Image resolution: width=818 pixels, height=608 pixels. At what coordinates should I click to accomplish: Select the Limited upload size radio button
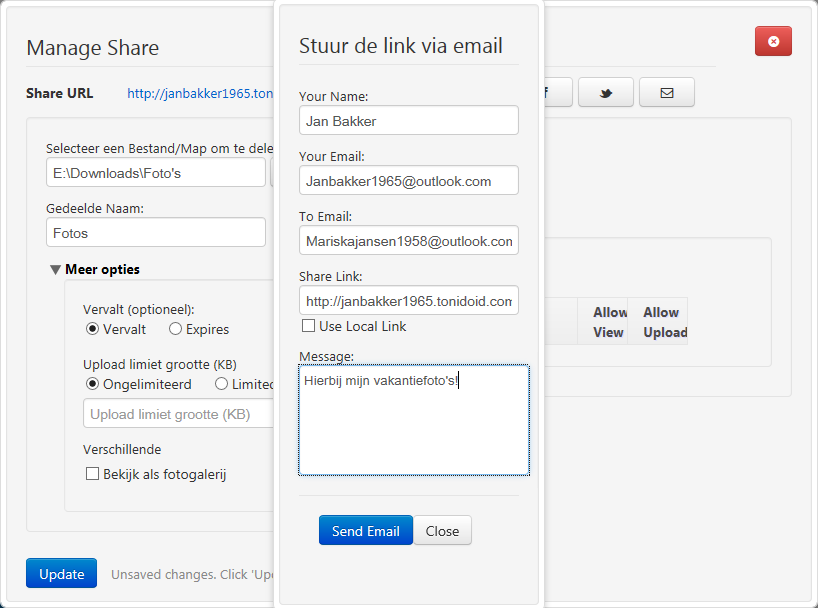(x=221, y=384)
